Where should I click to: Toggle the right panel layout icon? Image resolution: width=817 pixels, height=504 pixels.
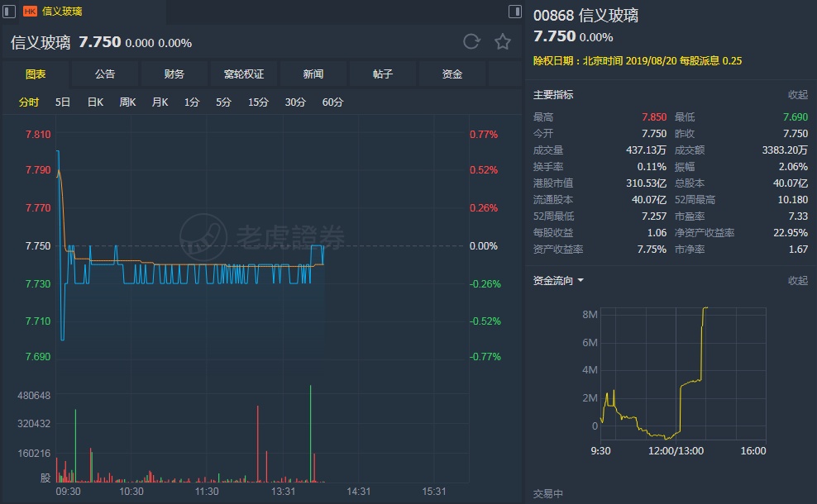point(514,12)
